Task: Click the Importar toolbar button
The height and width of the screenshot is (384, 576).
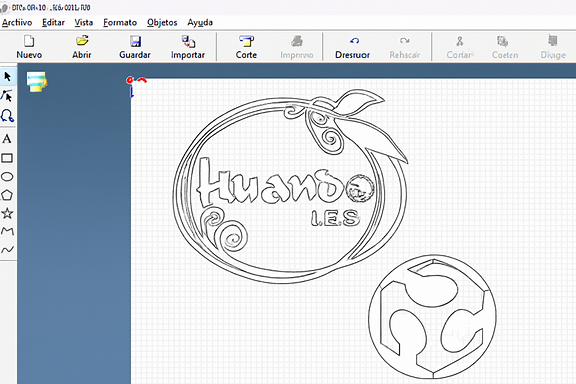Action: click(x=188, y=47)
